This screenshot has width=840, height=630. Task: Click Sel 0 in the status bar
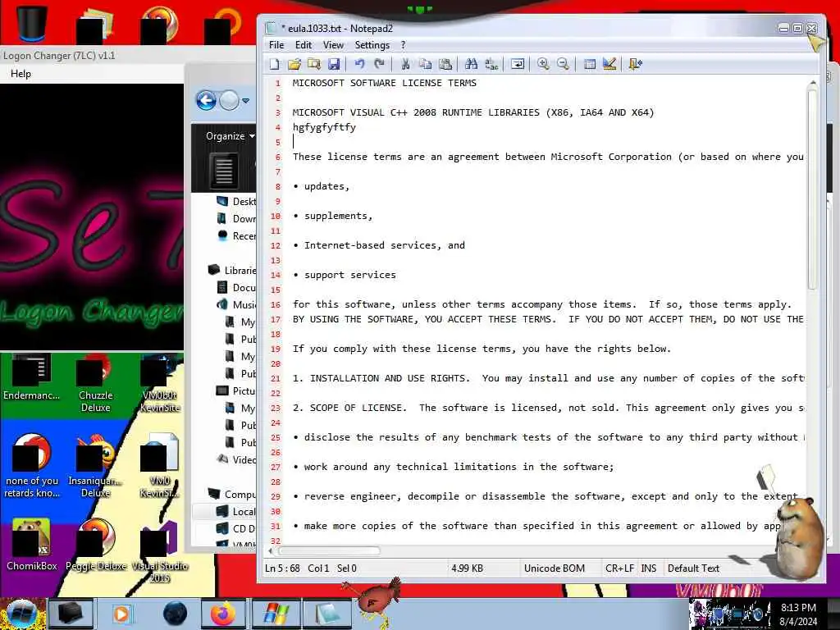click(x=347, y=568)
